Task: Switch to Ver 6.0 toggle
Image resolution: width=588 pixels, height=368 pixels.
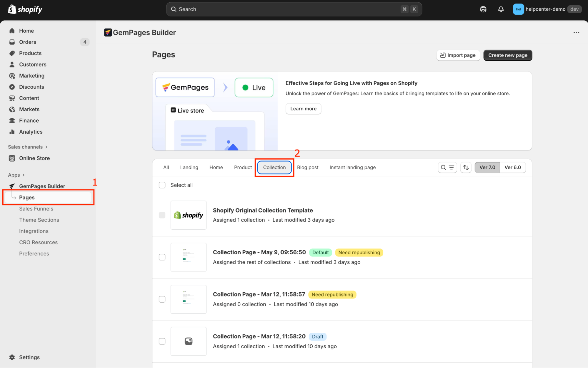Action: coord(512,168)
